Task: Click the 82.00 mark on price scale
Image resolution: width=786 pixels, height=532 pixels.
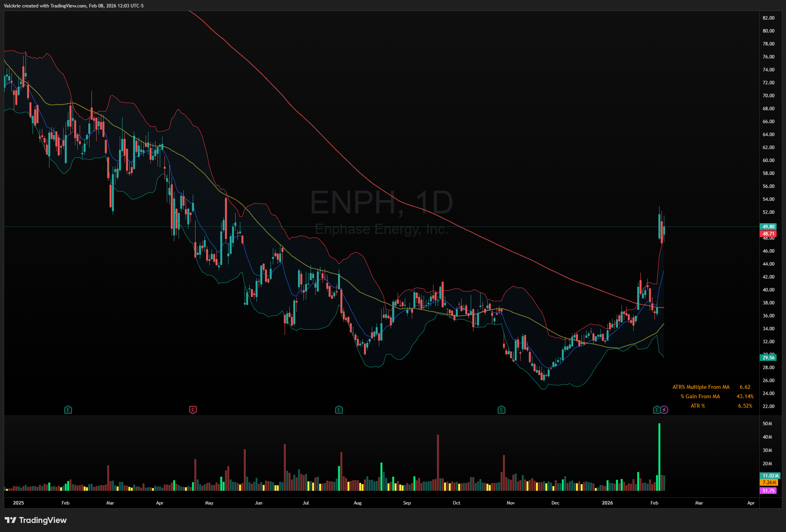Action: (768, 18)
